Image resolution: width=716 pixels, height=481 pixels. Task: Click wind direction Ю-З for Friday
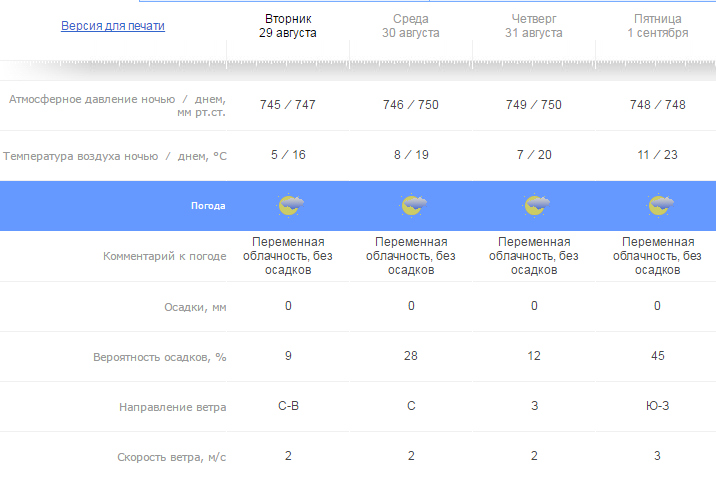(657, 407)
